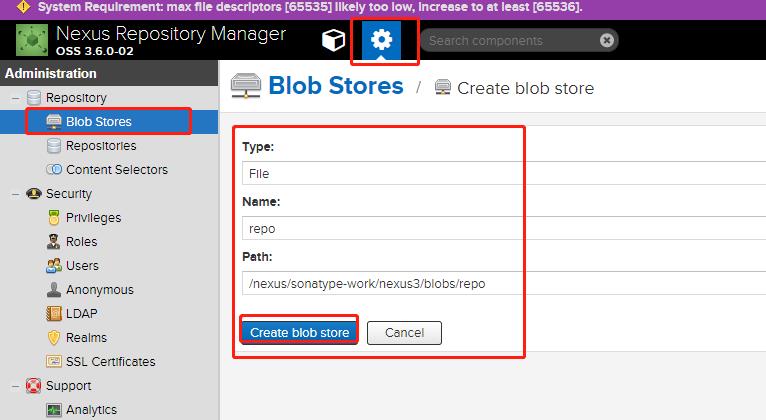Open Content Selectors
Viewport: 766px width, 420px height.
pos(117,169)
